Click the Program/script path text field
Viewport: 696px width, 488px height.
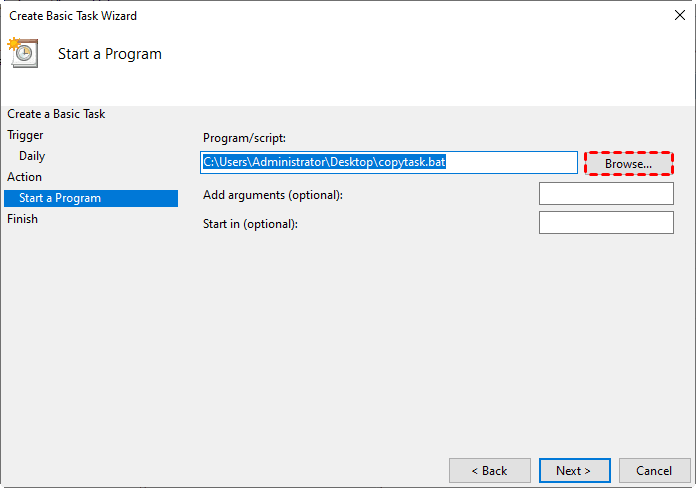coord(388,162)
